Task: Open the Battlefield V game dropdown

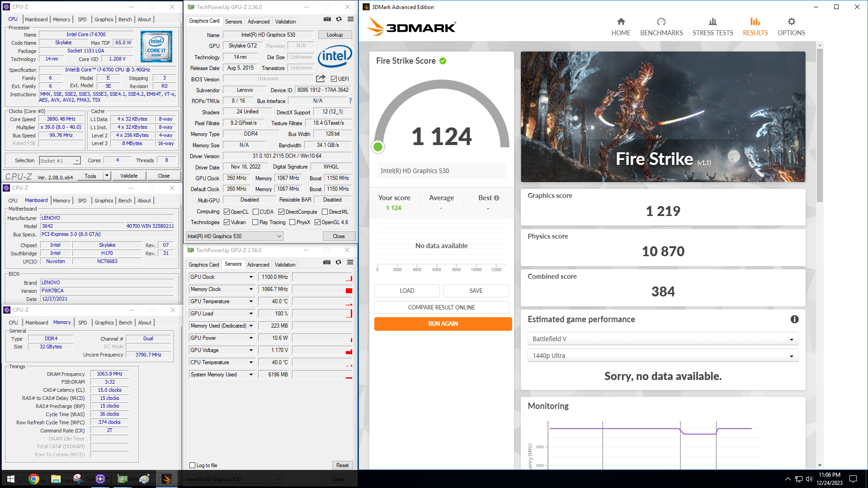Action: pos(663,339)
